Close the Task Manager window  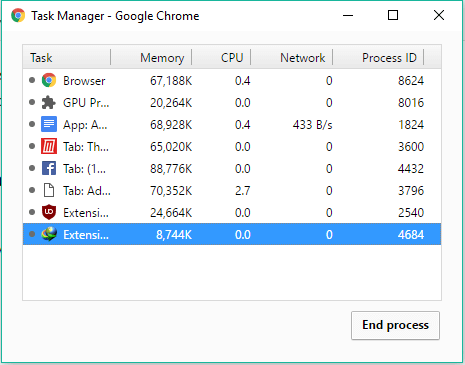pos(439,15)
